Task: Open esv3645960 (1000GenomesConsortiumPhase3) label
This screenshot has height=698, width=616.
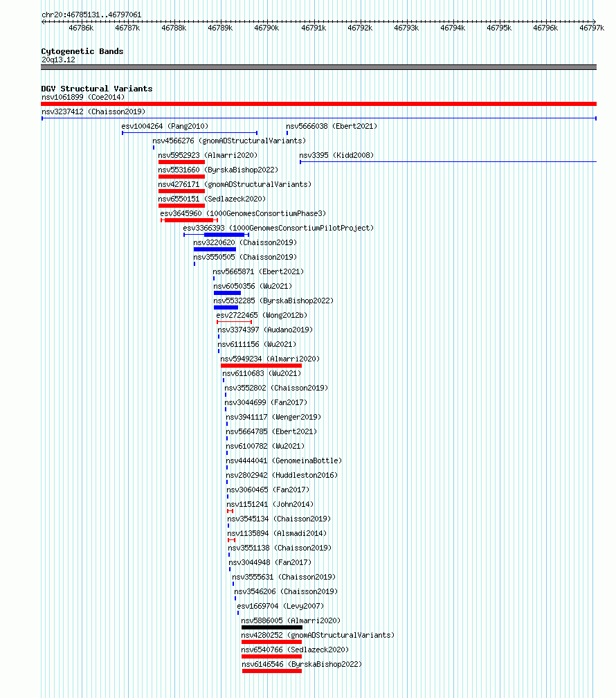Action: point(243,214)
